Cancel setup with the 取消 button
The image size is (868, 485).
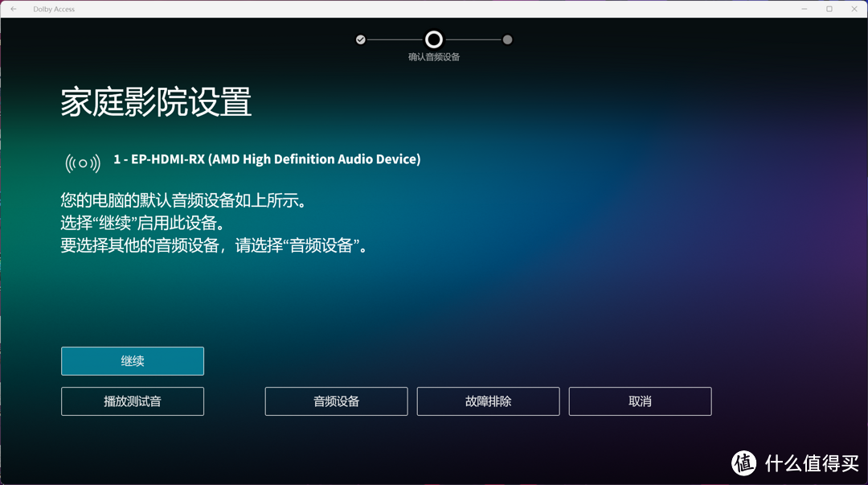pyautogui.click(x=640, y=401)
